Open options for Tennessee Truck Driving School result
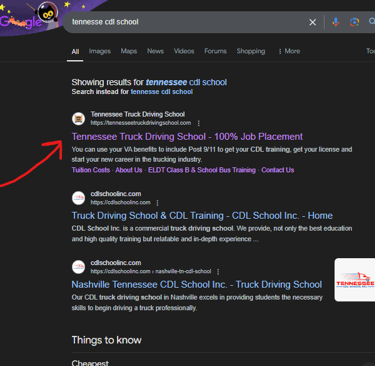Viewport: 375px width, 366px height. pyautogui.click(x=199, y=123)
